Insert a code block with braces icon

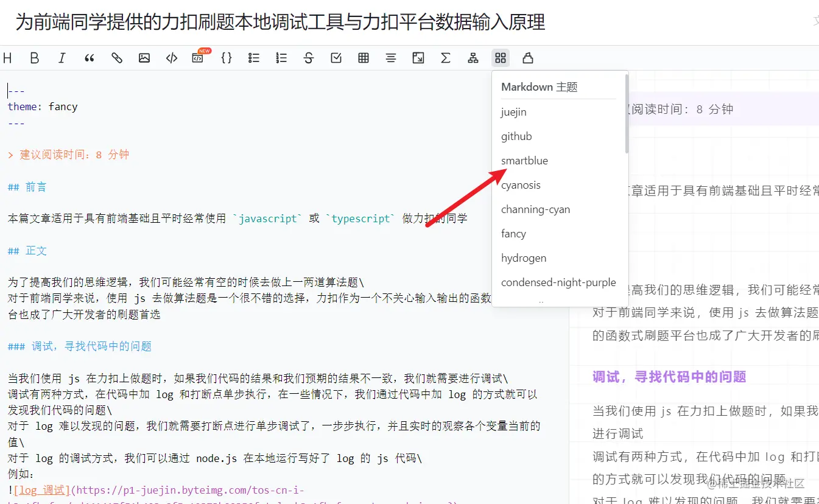227,58
